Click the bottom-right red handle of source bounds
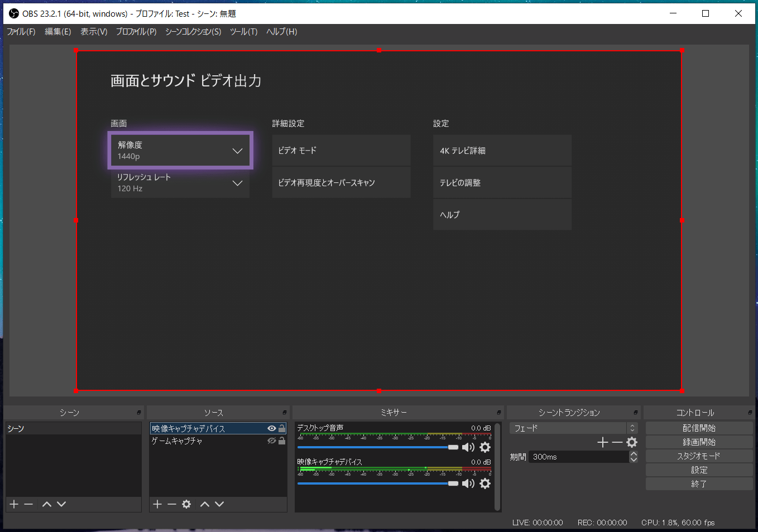Screen dimensions: 758x532 point(682,391)
